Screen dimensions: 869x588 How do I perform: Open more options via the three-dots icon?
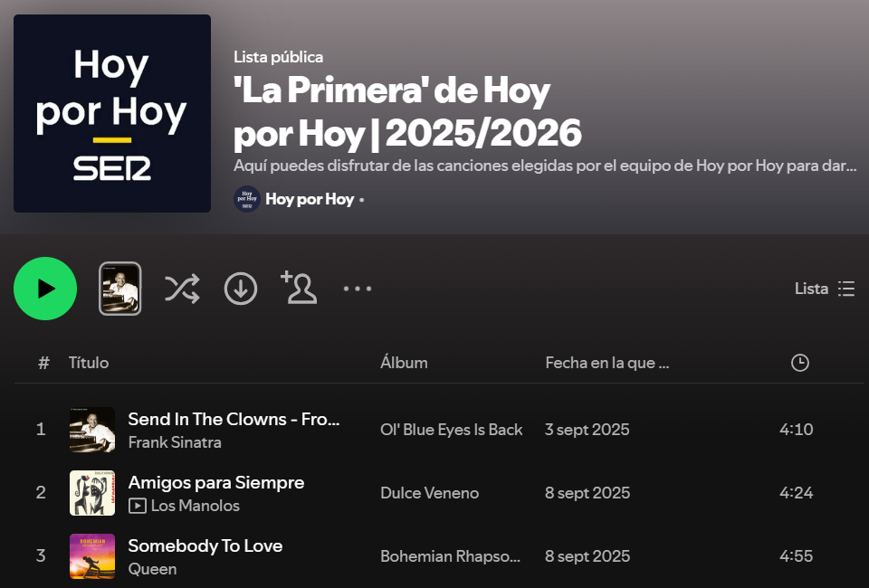(357, 289)
